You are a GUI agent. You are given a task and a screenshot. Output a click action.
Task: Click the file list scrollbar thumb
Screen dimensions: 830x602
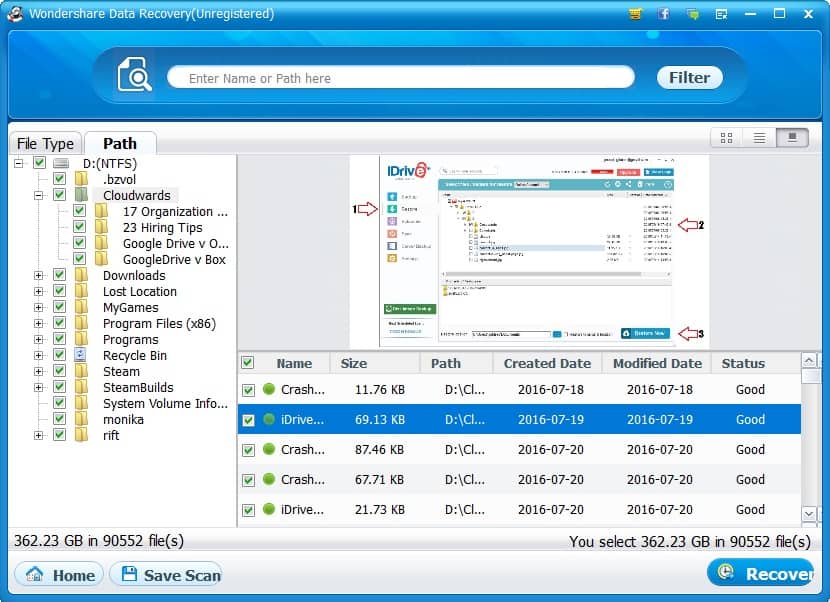809,375
